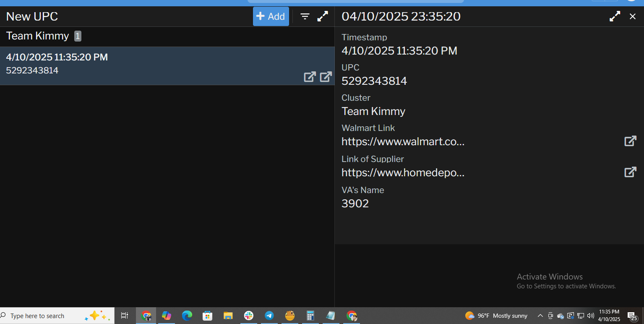Open File Explorer from the taskbar

pos(228,316)
